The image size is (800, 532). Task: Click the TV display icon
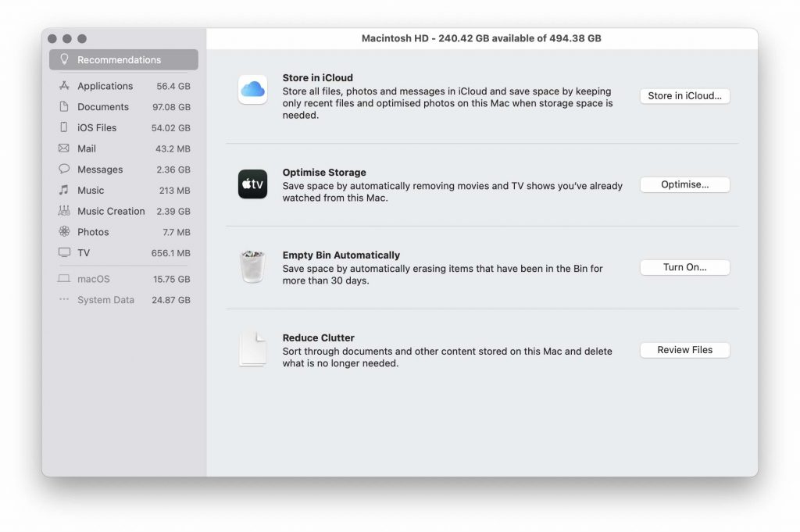pos(64,252)
